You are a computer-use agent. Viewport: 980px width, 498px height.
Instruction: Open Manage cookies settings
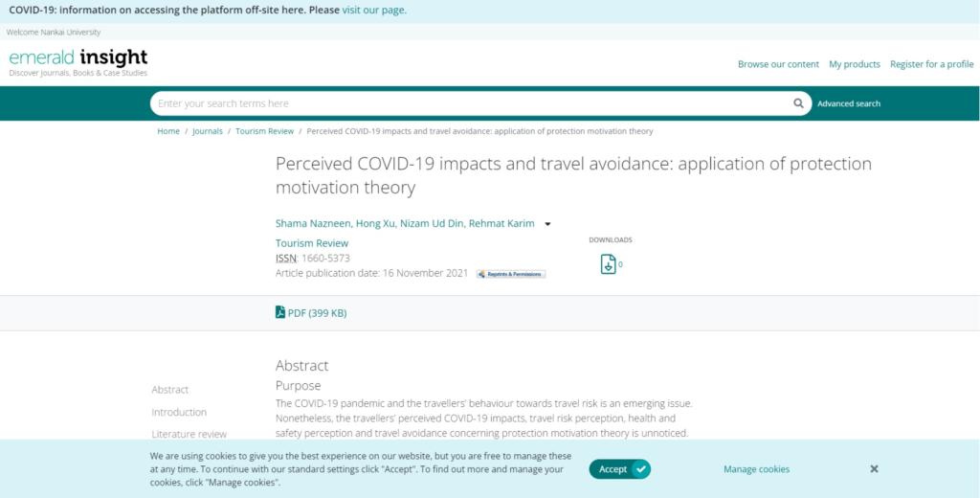click(x=756, y=469)
